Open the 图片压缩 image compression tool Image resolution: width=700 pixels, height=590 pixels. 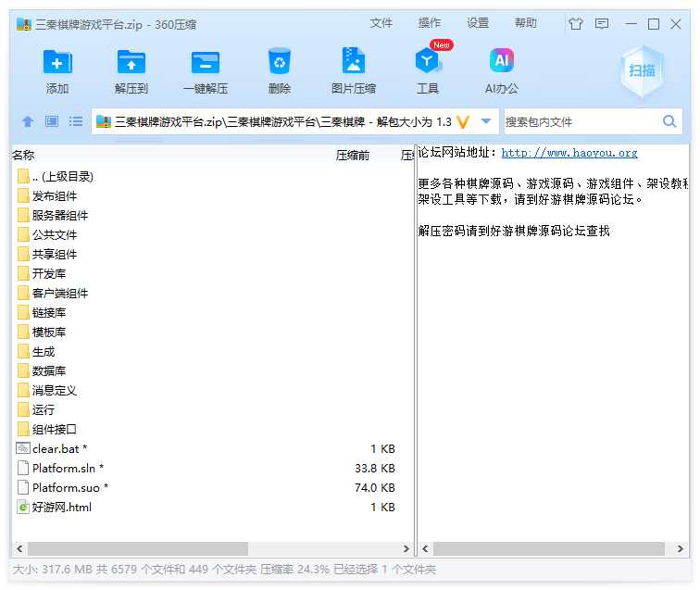[353, 61]
